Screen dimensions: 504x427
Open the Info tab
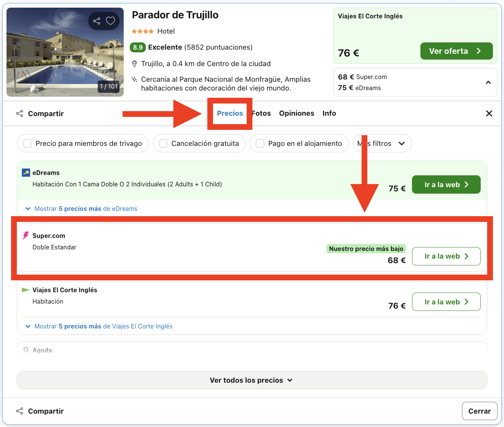[x=329, y=113]
